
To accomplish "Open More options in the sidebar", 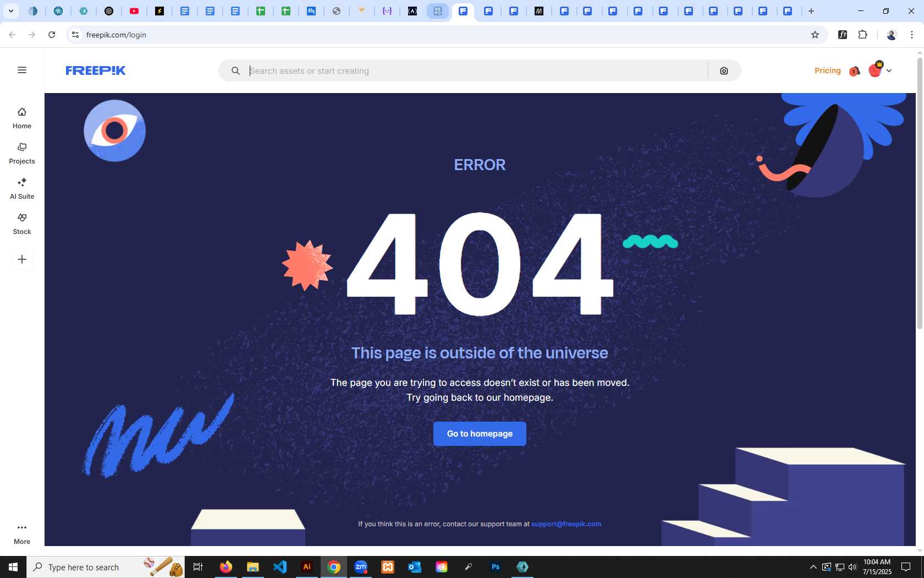I will [x=22, y=534].
